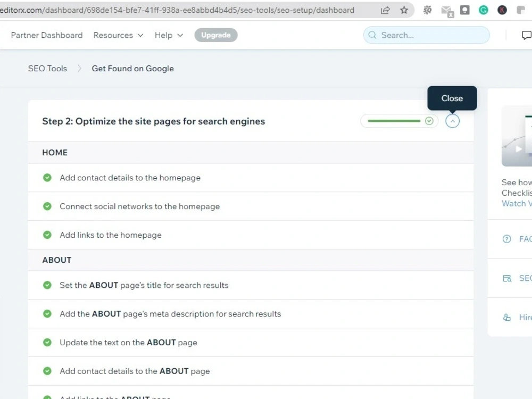This screenshot has height=399, width=532.
Task: Open the chat comments icon in header
Action: [x=527, y=35]
